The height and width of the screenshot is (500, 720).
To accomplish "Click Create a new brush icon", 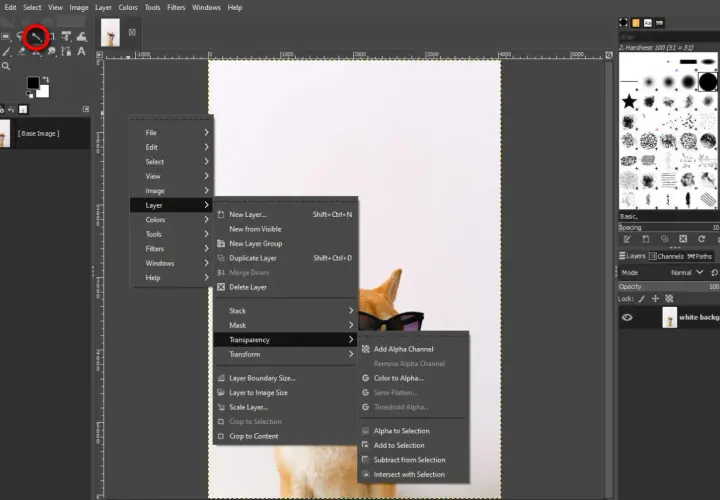I will click(646, 239).
